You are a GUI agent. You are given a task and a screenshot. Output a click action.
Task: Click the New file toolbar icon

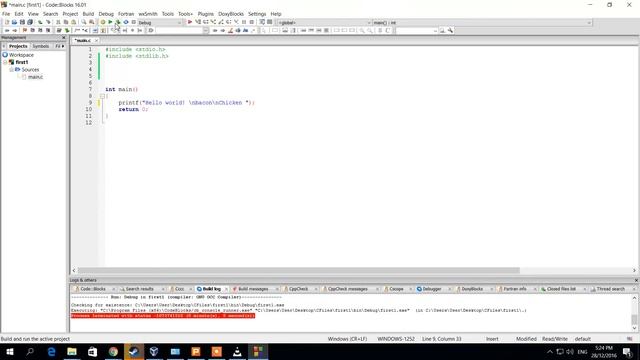tap(7, 22)
